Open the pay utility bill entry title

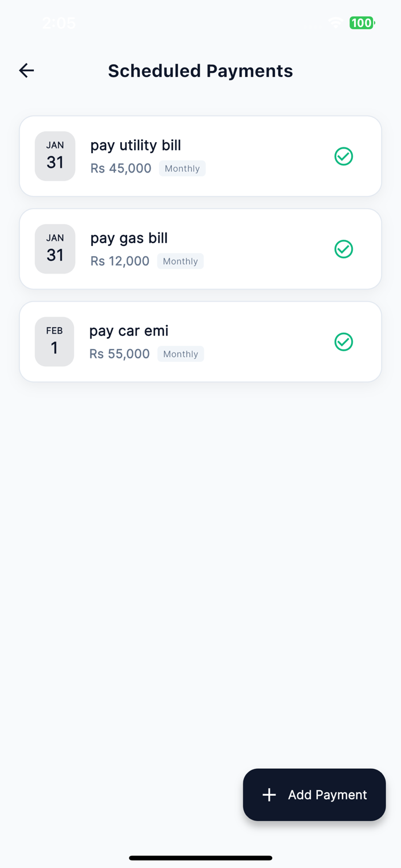click(136, 145)
